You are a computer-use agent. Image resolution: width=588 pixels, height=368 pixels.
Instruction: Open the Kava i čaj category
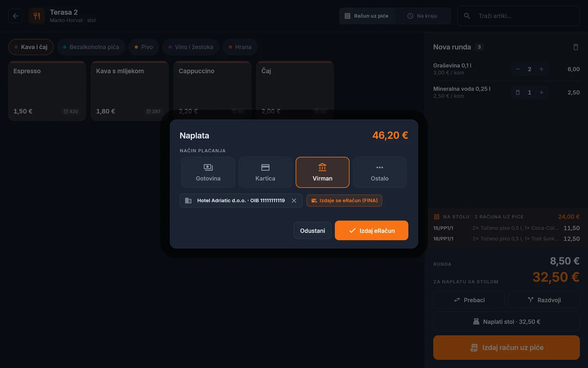tap(31, 47)
